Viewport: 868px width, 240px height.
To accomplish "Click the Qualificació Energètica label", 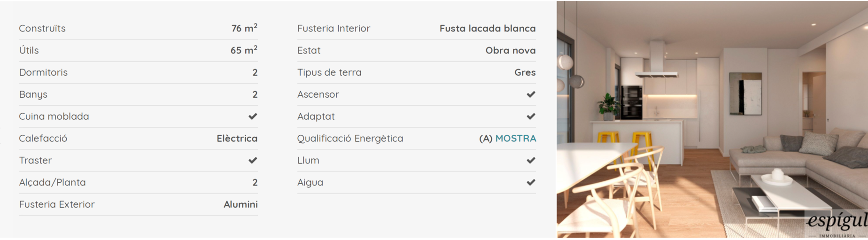I will click(350, 139).
